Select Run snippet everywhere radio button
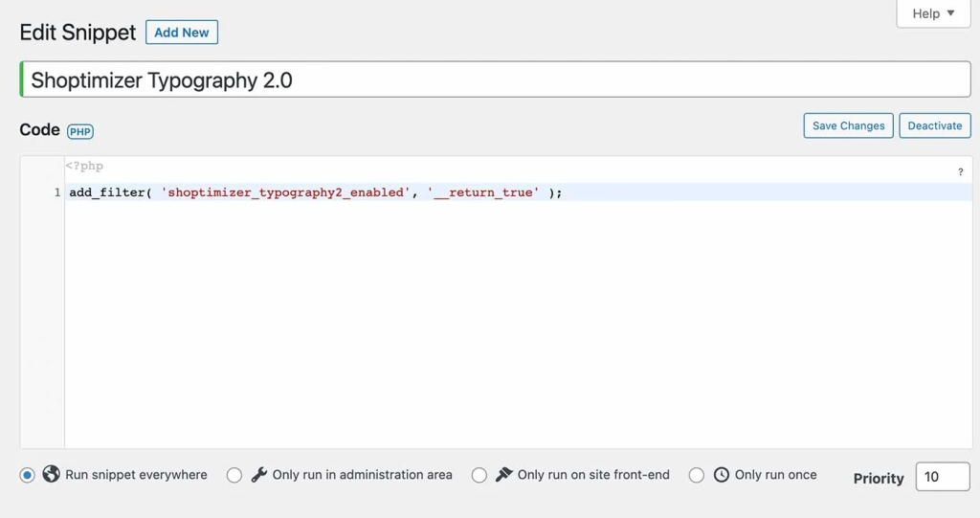The height and width of the screenshot is (518, 980). tap(28, 475)
